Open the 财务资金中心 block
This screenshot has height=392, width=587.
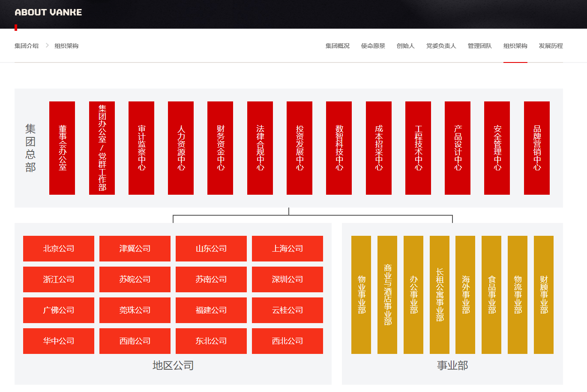220,148
